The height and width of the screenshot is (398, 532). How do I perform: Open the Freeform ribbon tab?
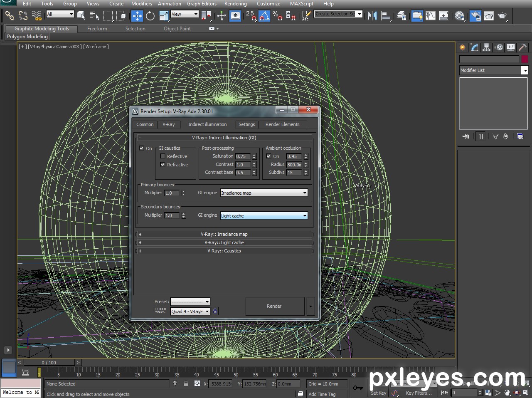[x=97, y=29]
